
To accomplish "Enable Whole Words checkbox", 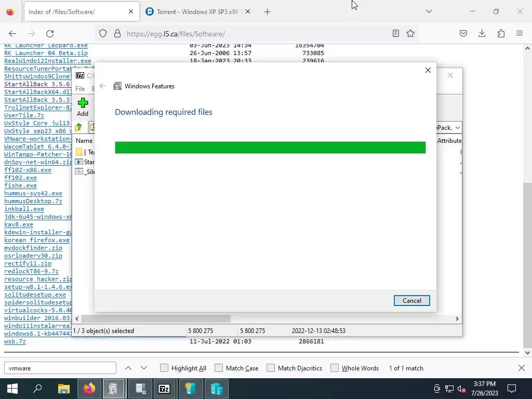I will (335, 368).
